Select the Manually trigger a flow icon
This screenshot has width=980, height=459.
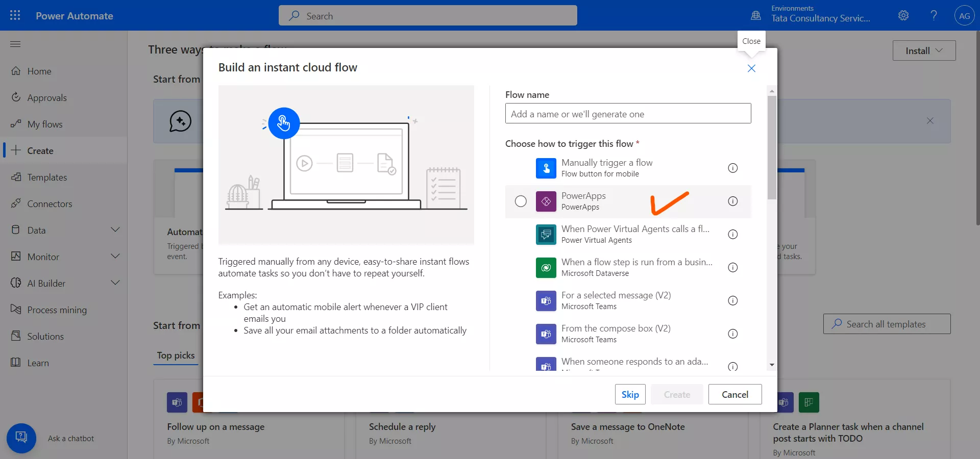[x=546, y=168]
